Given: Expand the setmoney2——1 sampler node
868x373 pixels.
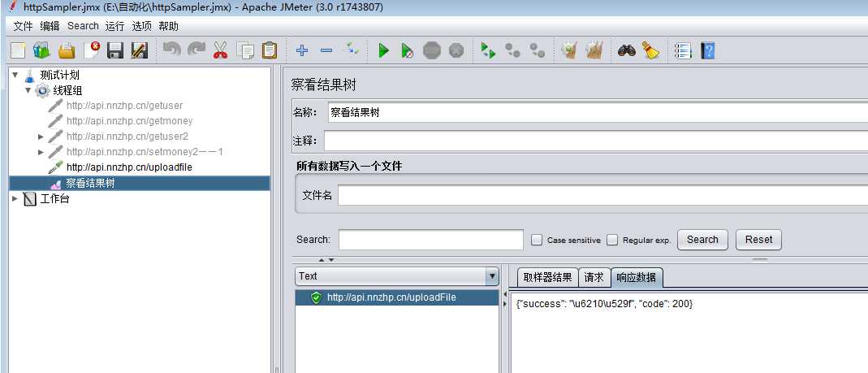Looking at the screenshot, I should [x=41, y=152].
